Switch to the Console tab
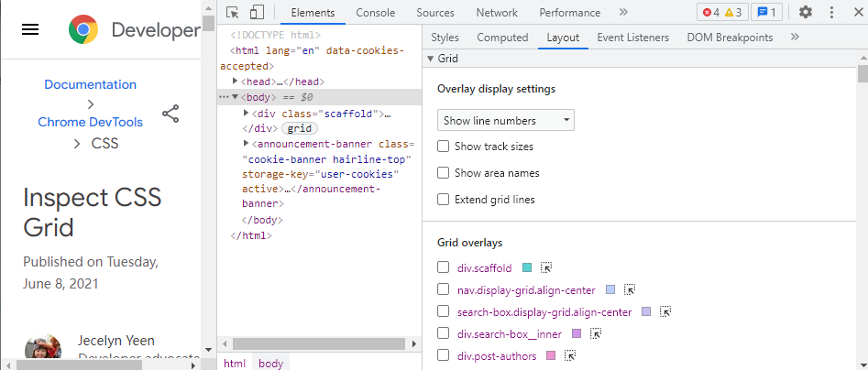Screen dimensions: 868x370 point(375,13)
